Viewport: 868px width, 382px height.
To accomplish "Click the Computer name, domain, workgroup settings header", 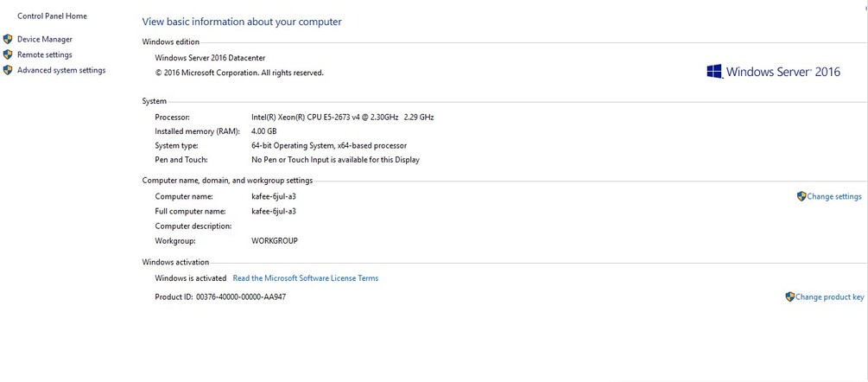I will click(x=227, y=181).
